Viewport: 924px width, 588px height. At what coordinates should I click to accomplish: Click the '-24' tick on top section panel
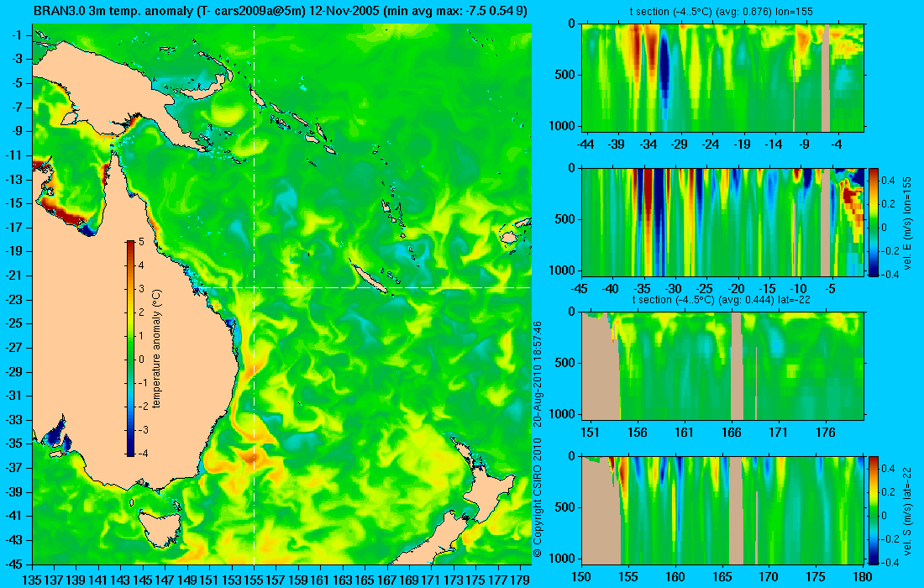pyautogui.click(x=711, y=144)
